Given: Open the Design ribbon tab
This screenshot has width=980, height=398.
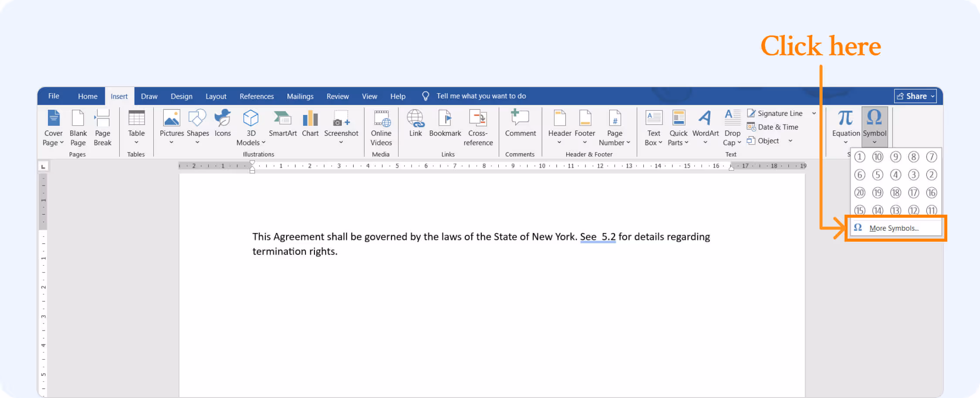Looking at the screenshot, I should (x=181, y=96).
